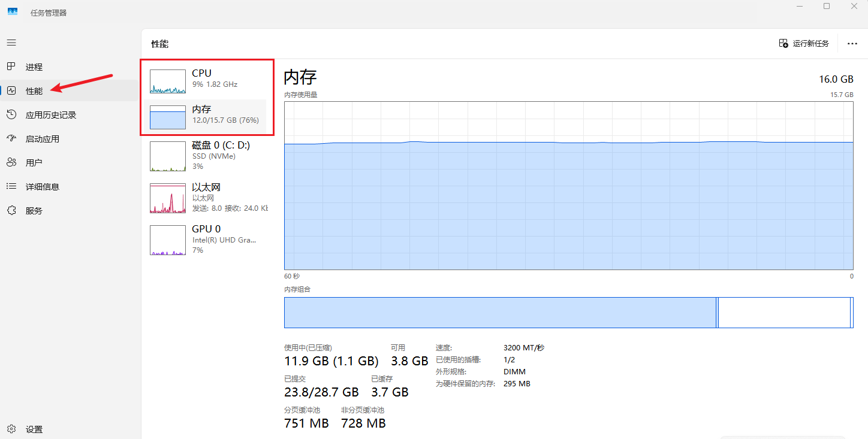Go to 启动应用 (Startup apps) icon
This screenshot has height=439, width=868.
click(x=11, y=138)
